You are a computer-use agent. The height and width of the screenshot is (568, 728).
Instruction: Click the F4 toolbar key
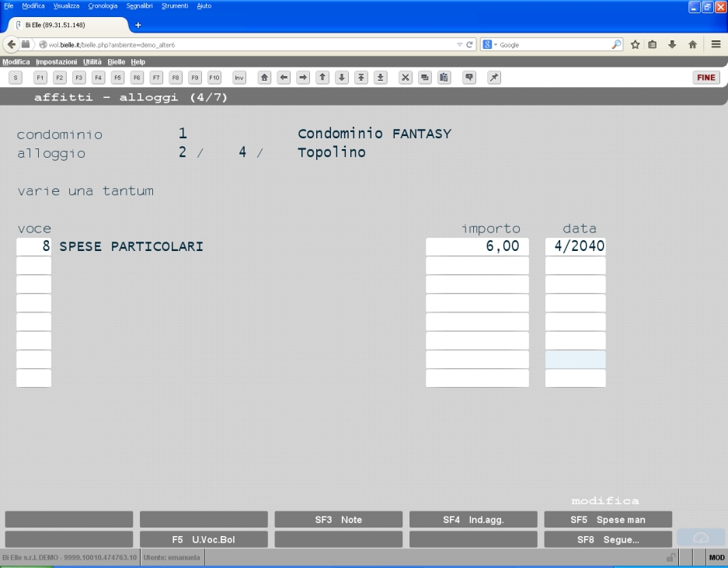98,78
